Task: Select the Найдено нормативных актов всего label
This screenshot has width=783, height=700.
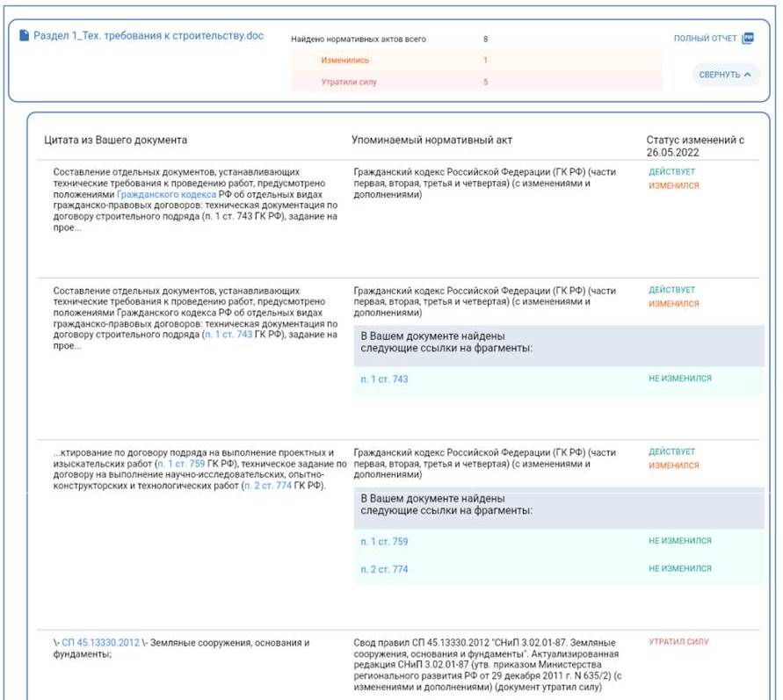Action: click(x=359, y=39)
